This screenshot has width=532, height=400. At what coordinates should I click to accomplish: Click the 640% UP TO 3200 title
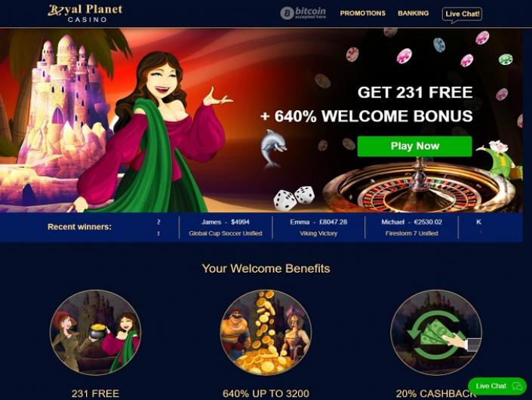coord(266,393)
